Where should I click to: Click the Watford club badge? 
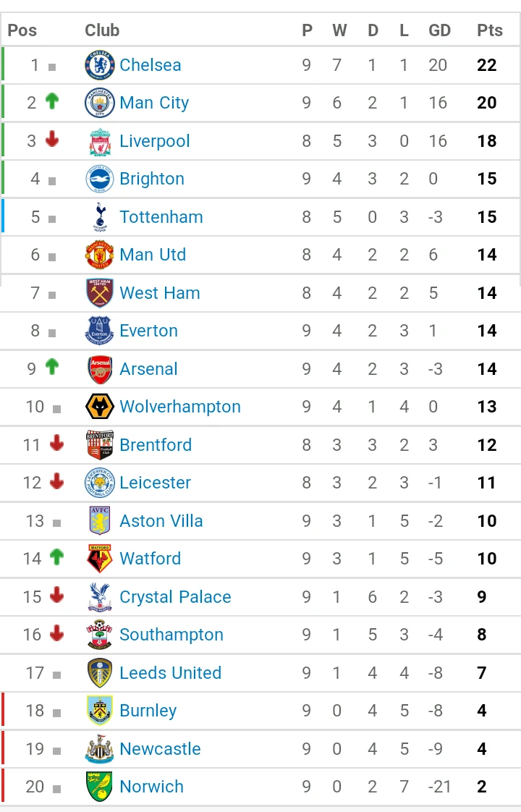pyautogui.click(x=100, y=559)
